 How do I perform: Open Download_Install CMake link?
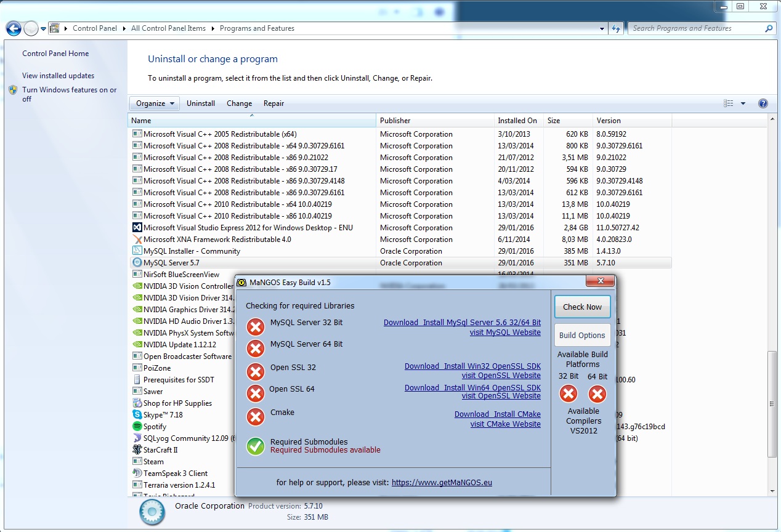pyautogui.click(x=498, y=414)
